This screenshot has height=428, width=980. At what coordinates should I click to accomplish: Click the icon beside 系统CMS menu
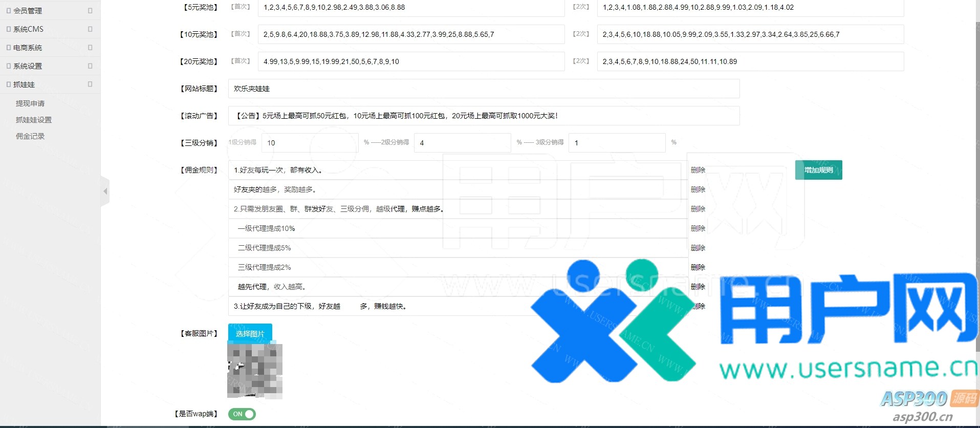click(9, 29)
